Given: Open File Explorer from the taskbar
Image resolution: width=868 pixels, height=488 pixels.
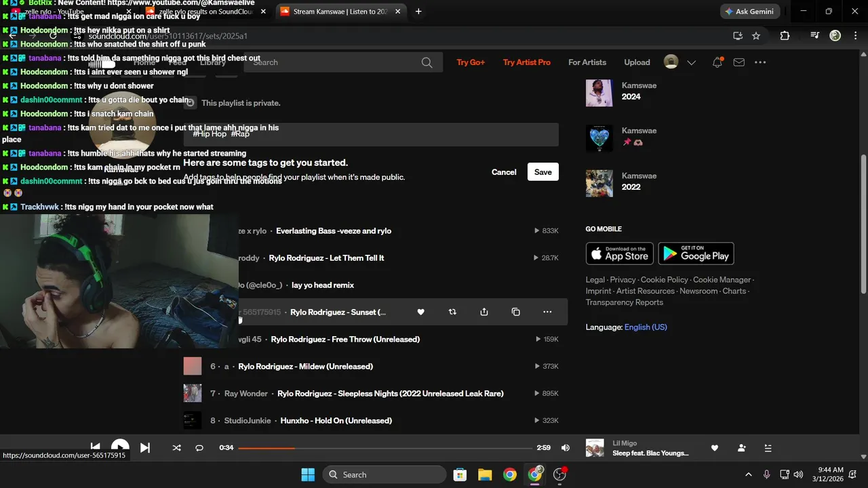Looking at the screenshot, I should click(484, 474).
